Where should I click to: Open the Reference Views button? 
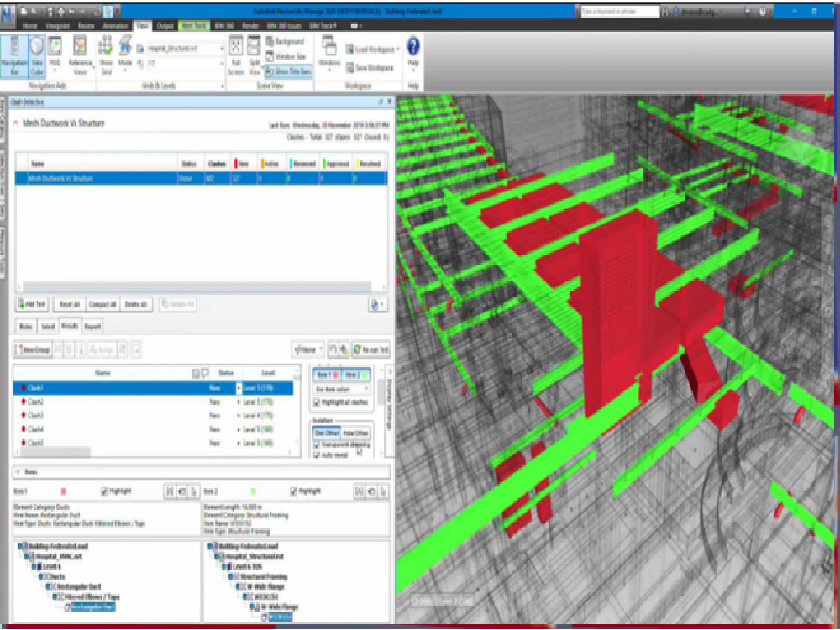80,56
